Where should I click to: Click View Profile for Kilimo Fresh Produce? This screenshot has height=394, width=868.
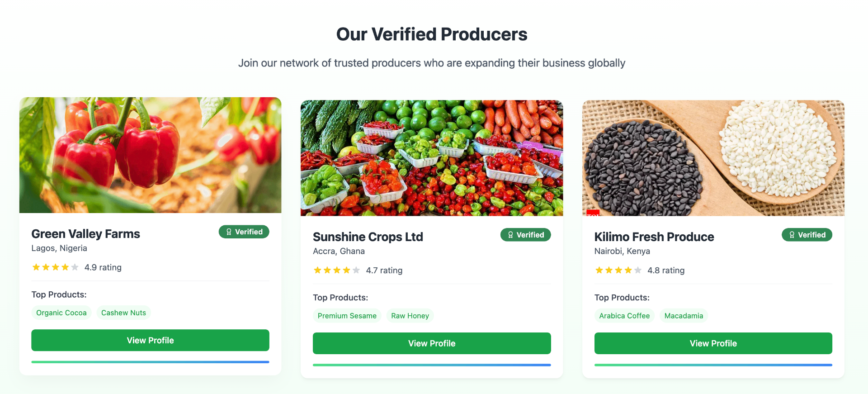[x=713, y=343]
